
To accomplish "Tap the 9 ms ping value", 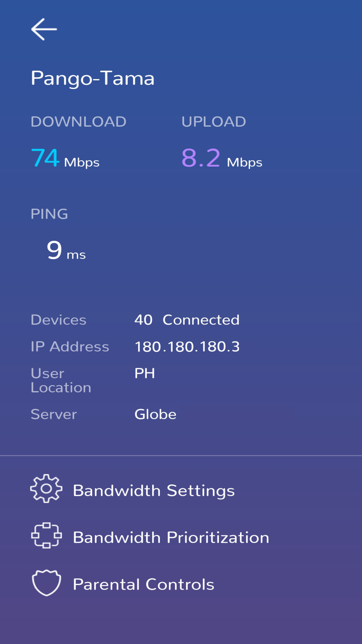I will click(66, 251).
